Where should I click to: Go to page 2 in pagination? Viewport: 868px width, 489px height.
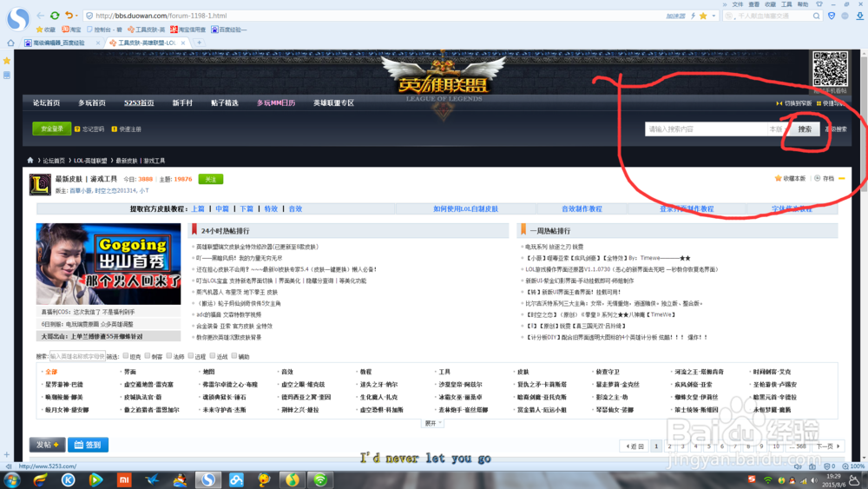click(669, 446)
